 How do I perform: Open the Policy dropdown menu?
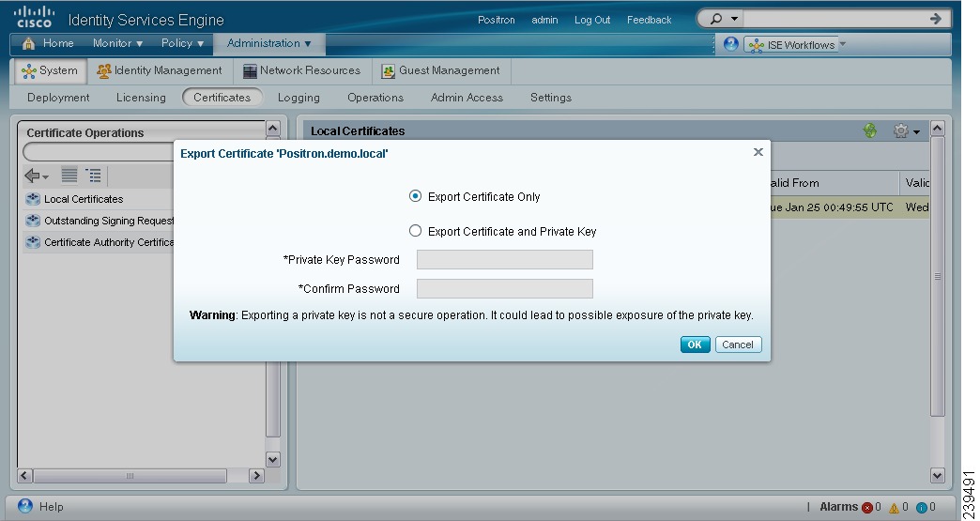pos(182,43)
